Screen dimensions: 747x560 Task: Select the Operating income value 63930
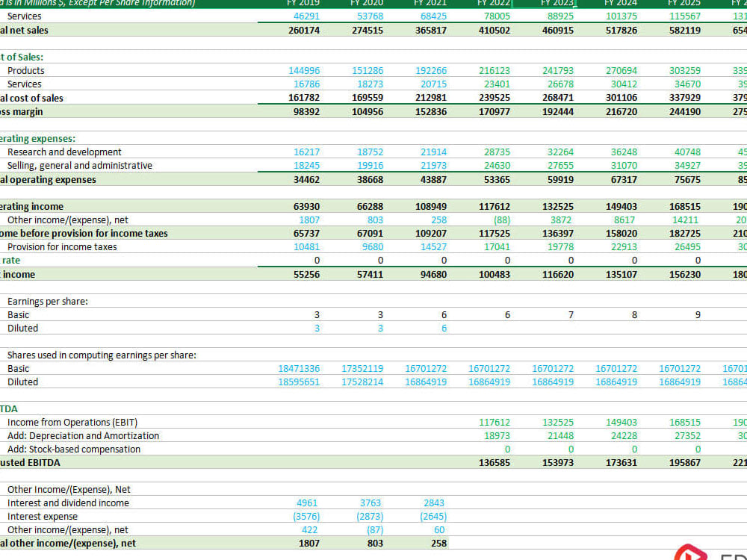tap(309, 206)
